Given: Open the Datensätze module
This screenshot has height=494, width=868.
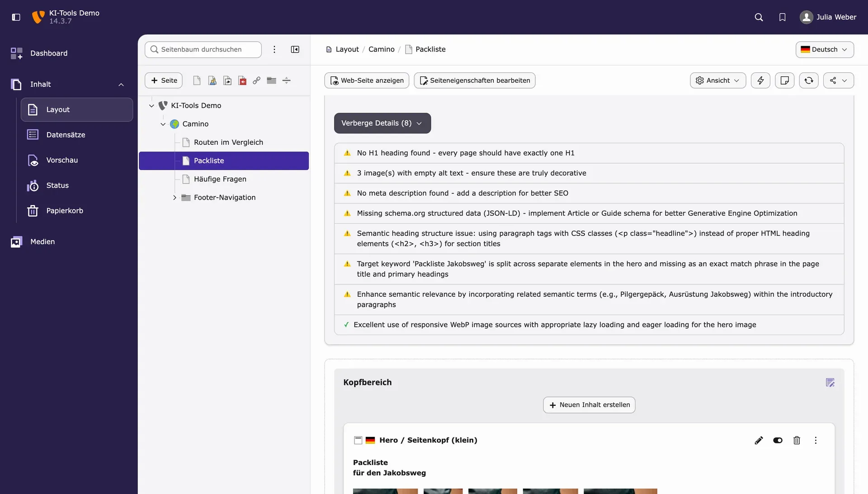Looking at the screenshot, I should coord(77,135).
